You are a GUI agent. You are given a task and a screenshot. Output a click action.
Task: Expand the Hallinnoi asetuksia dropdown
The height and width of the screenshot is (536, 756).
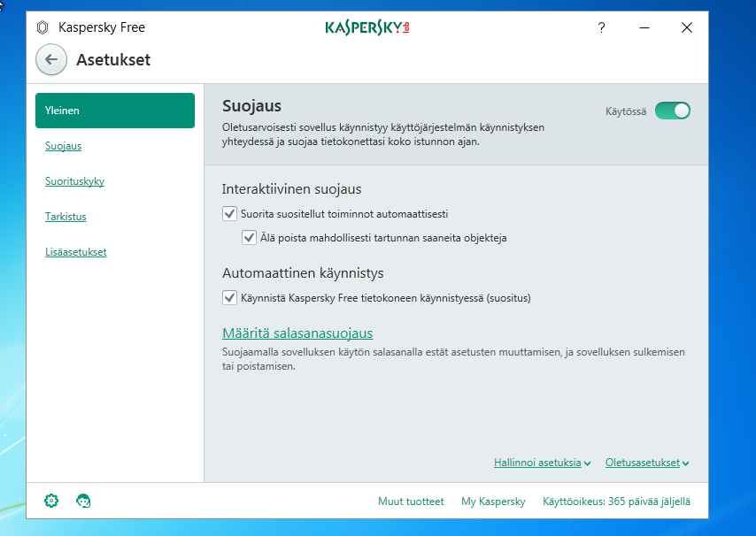[542, 463]
